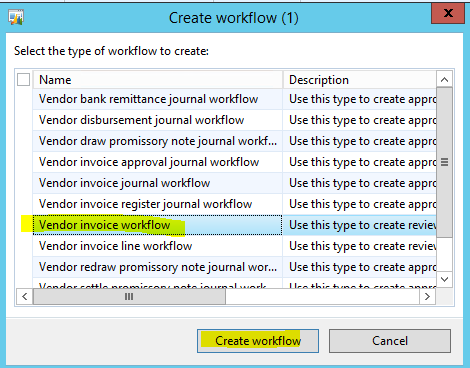Click the workflow dialog icon in title bar
Image resolution: width=470 pixels, height=368 pixels.
[16, 18]
